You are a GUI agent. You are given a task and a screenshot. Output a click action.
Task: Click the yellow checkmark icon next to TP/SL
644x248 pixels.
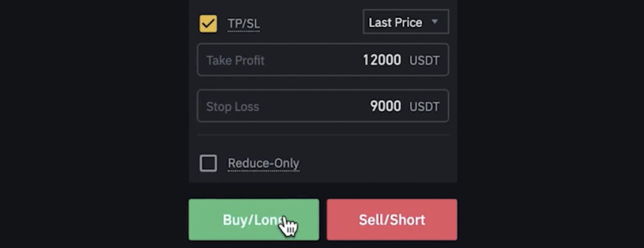[x=208, y=24]
